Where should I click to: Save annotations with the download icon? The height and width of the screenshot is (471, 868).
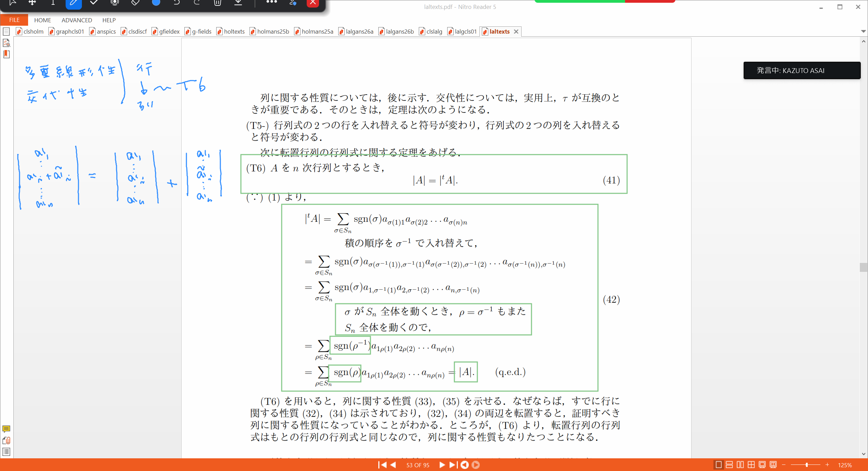tap(238, 3)
